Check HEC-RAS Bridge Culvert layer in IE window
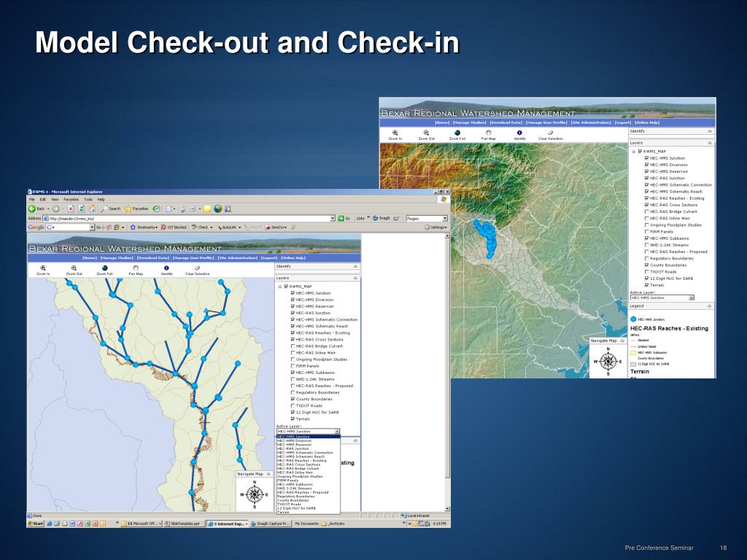This screenshot has width=747, height=560. [x=293, y=346]
